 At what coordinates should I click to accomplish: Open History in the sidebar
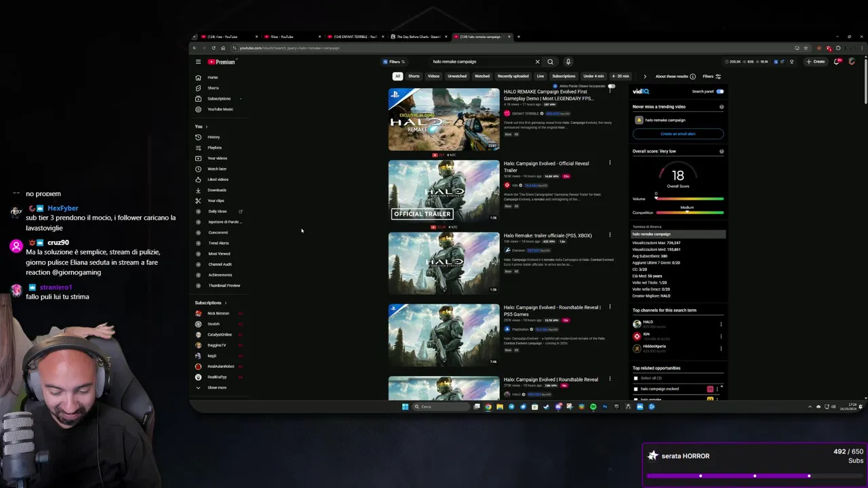point(213,137)
